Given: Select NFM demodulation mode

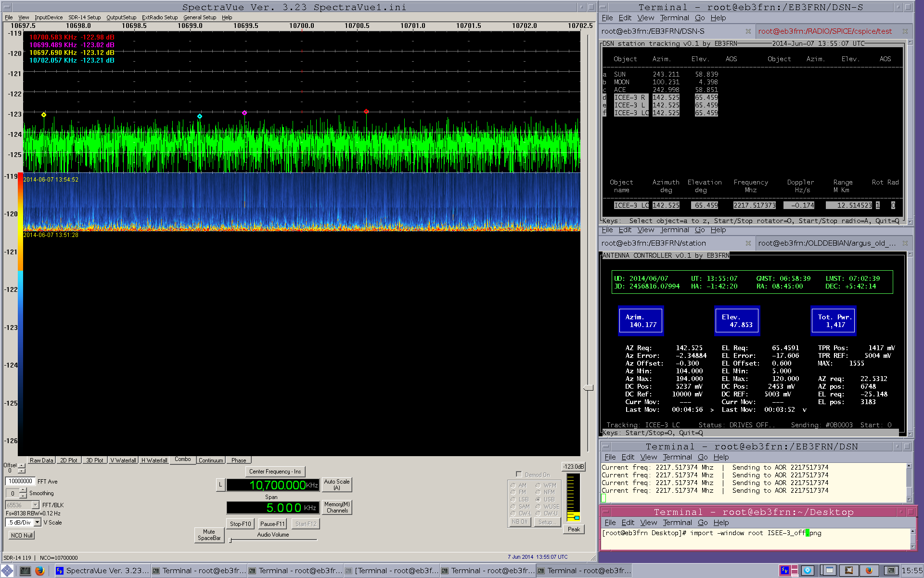Looking at the screenshot, I should pyautogui.click(x=538, y=492).
